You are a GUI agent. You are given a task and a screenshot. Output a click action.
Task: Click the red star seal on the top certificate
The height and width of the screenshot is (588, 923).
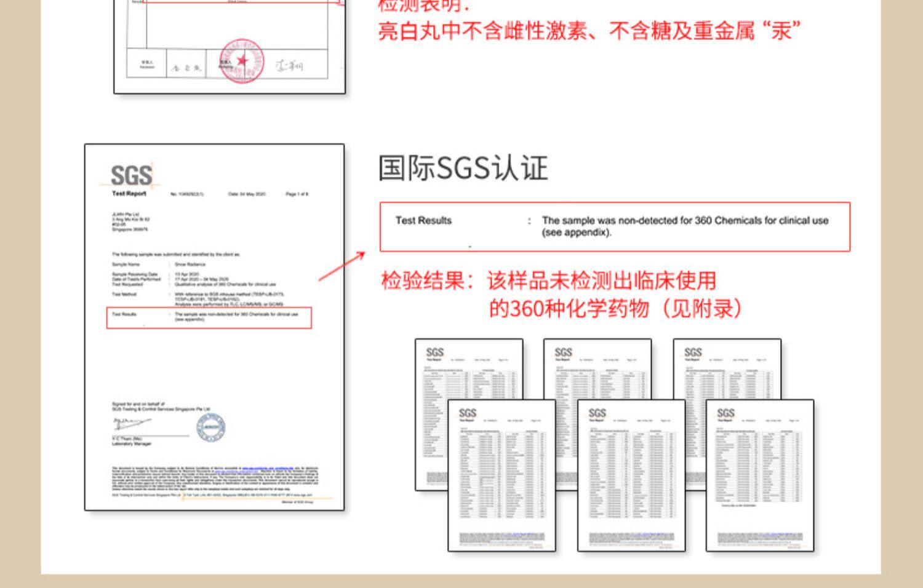click(x=241, y=60)
